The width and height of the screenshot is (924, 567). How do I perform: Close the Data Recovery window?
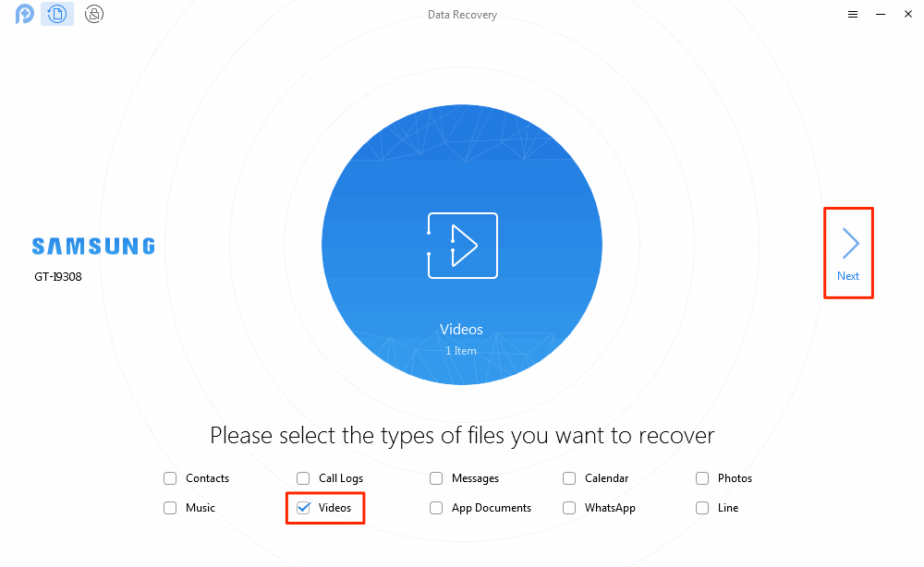coord(908,14)
